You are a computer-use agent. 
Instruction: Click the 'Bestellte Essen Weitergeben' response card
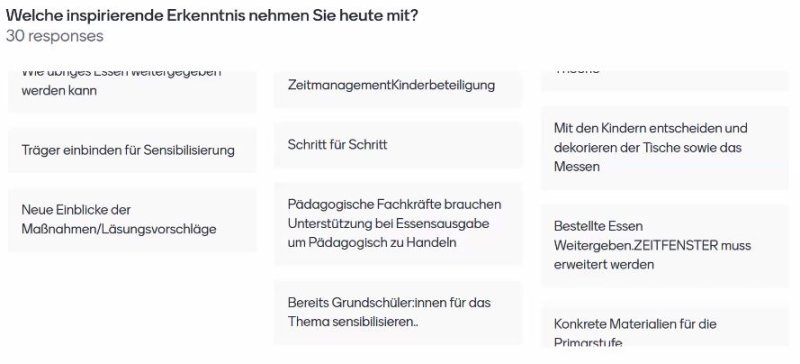[664, 246]
